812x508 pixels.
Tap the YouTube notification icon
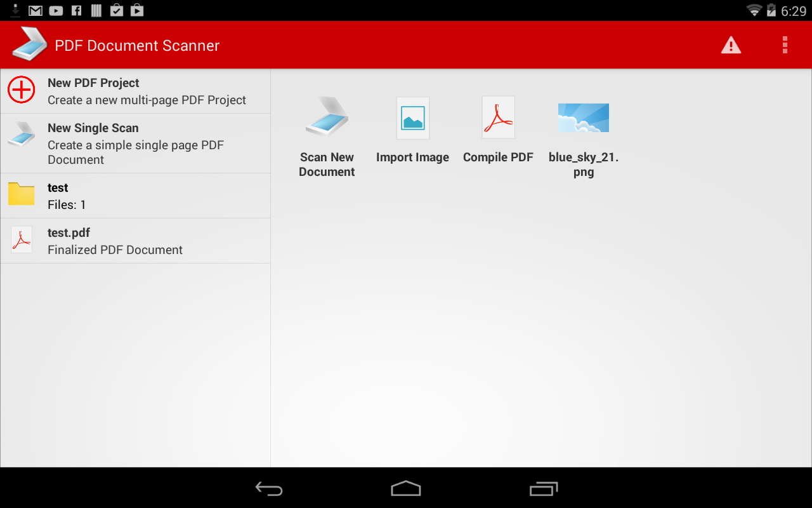(x=56, y=10)
